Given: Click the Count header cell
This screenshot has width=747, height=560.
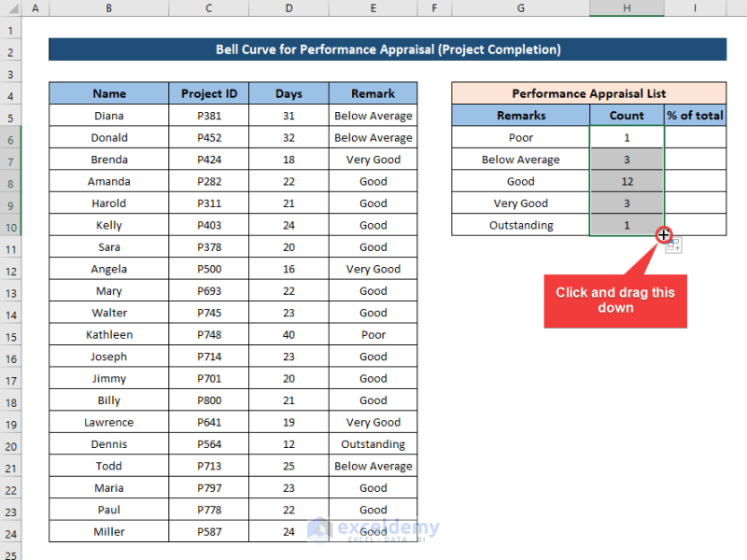Looking at the screenshot, I should tap(627, 115).
